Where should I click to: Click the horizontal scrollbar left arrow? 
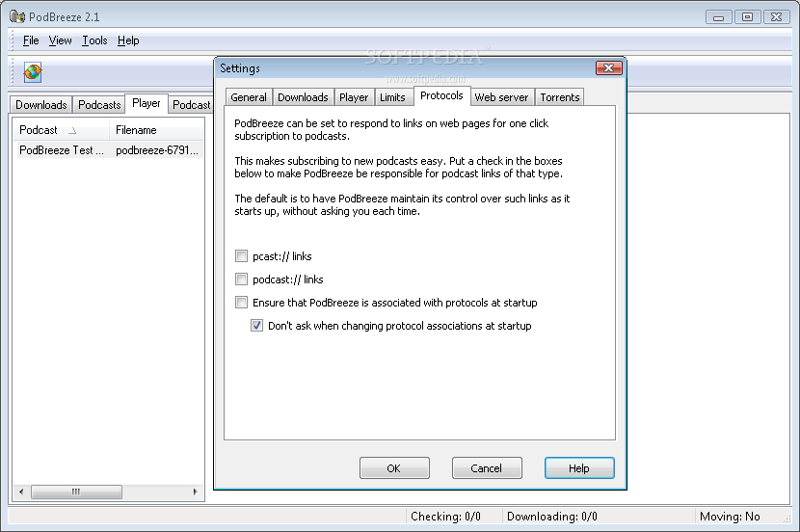pyautogui.click(x=21, y=492)
